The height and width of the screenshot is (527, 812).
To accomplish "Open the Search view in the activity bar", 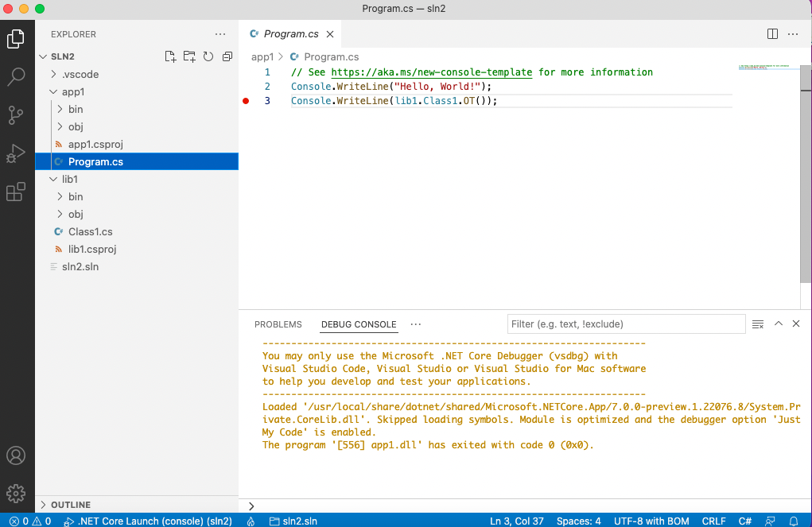I will coord(16,76).
